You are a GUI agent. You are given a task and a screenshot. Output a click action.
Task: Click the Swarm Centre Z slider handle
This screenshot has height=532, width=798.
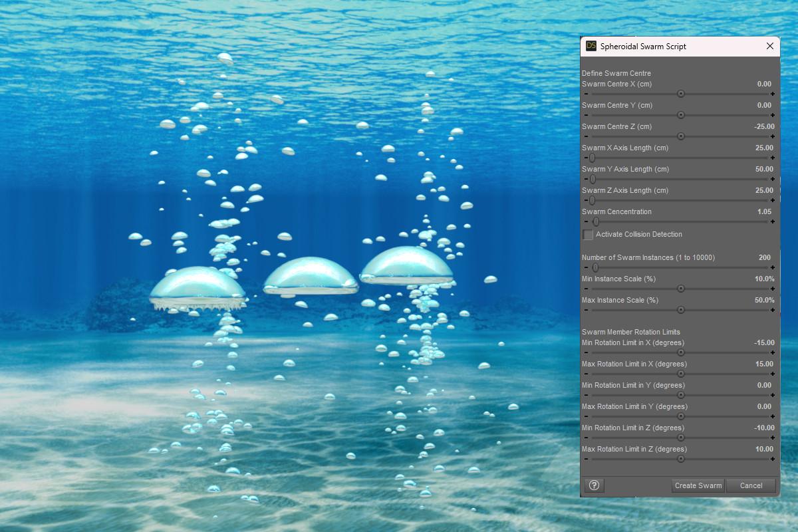681,136
